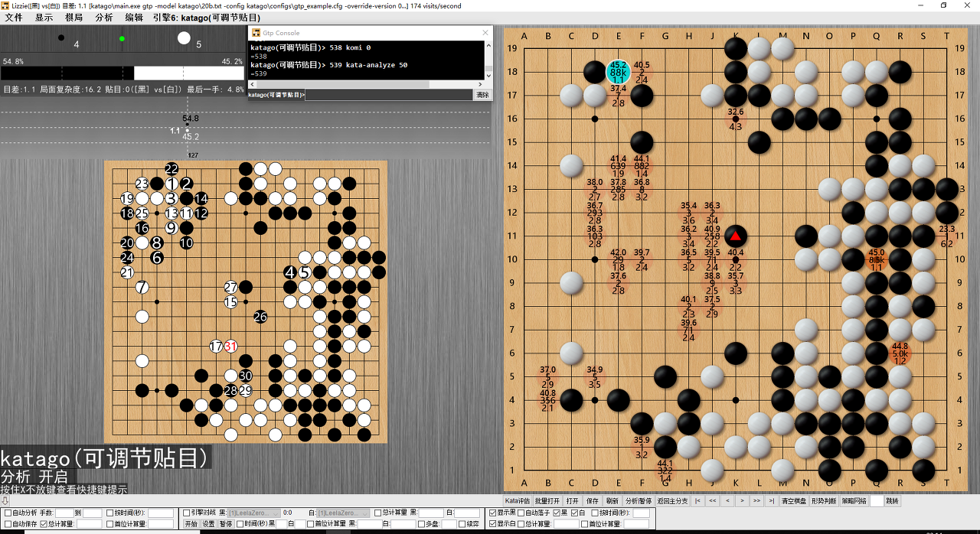
Task: Click the black-white winrate bar
Action: point(122,73)
